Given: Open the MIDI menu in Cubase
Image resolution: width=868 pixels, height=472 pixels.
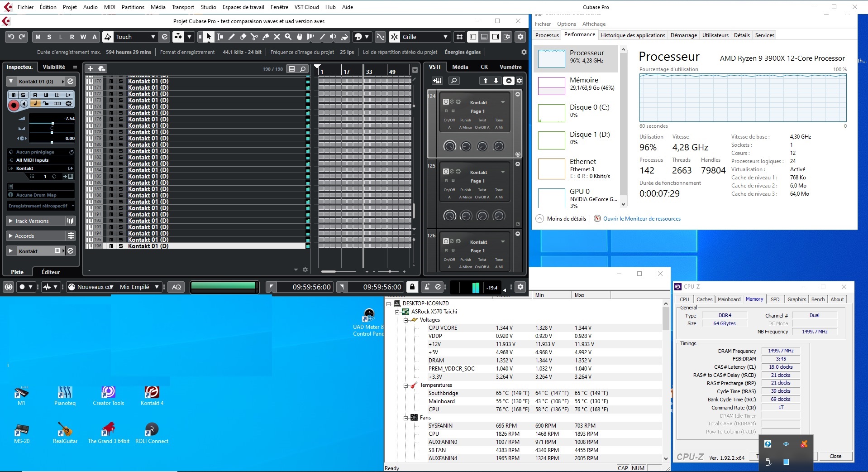Looking at the screenshot, I should pyautogui.click(x=109, y=7).
